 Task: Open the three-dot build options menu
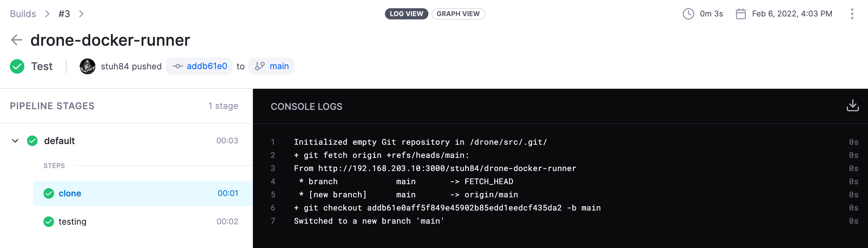(852, 14)
